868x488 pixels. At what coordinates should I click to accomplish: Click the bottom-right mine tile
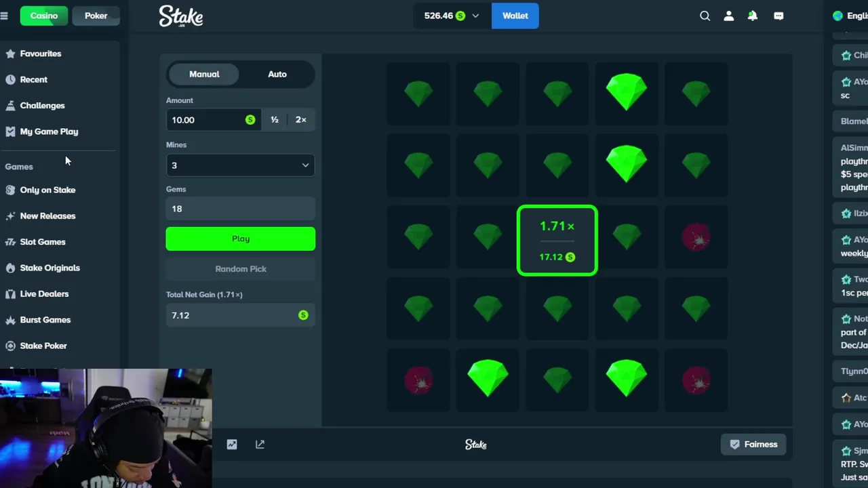[x=696, y=381]
